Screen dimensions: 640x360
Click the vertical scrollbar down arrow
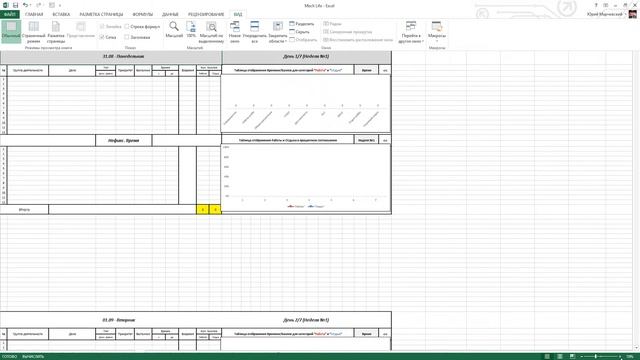(x=637, y=348)
